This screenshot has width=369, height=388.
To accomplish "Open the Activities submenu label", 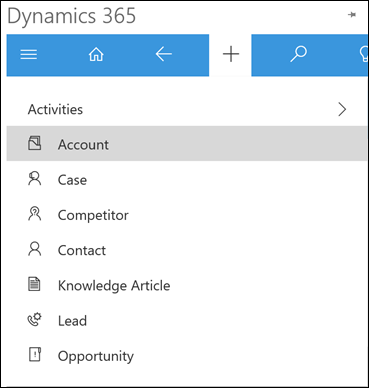I will tap(55, 109).
